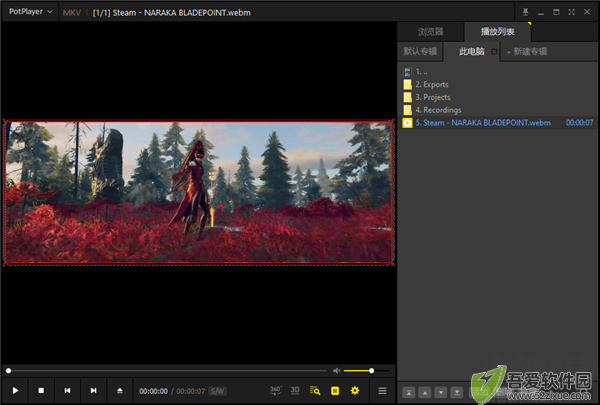
Task: Mute audio with the speaker icon
Action: click(x=336, y=371)
